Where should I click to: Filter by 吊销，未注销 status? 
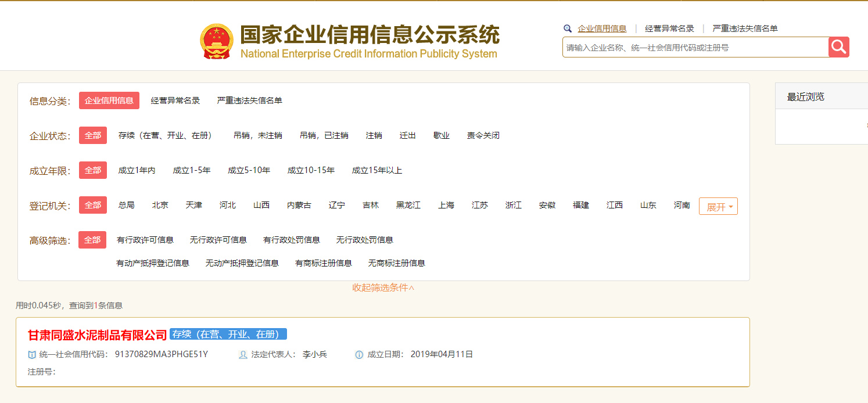click(x=258, y=135)
